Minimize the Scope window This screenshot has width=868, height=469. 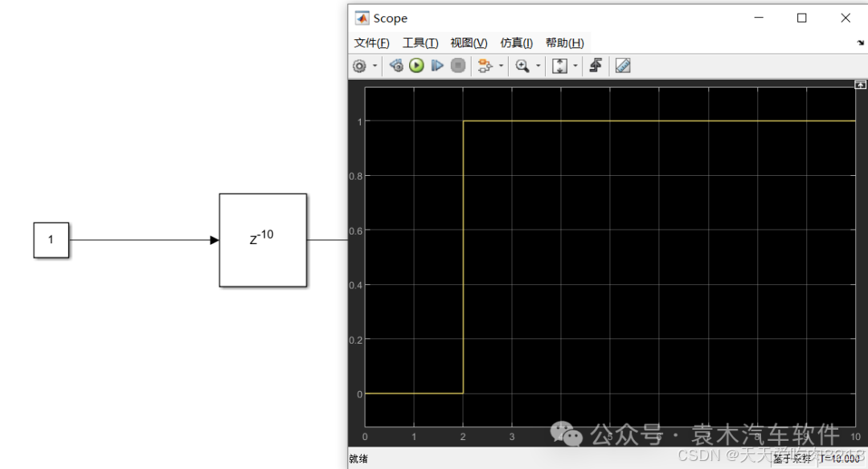(759, 18)
